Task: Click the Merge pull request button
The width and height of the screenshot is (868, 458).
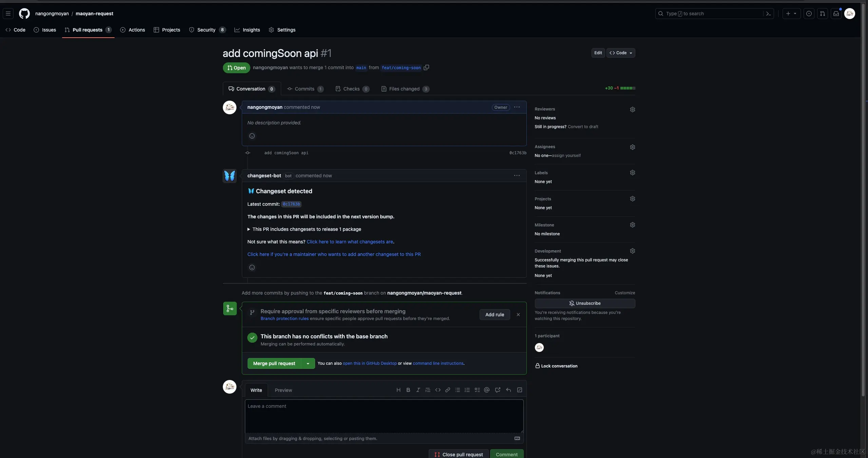Action: tap(274, 363)
